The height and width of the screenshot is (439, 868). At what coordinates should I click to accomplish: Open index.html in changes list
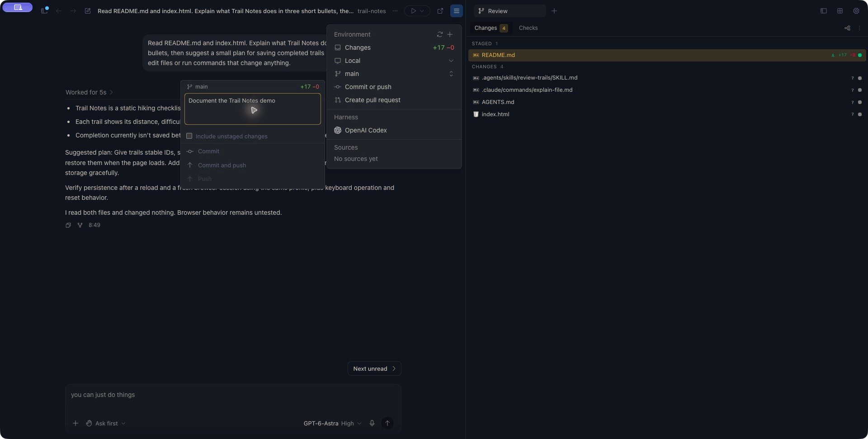[x=667, y=114]
